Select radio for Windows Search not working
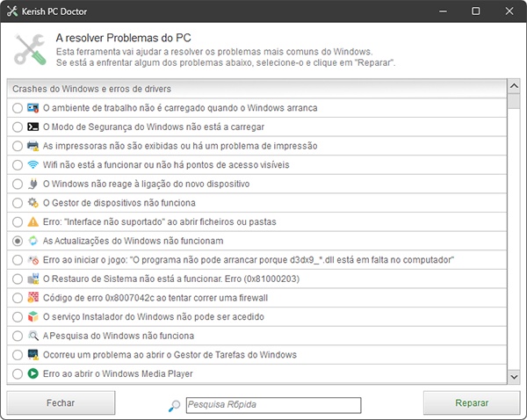 18,336
